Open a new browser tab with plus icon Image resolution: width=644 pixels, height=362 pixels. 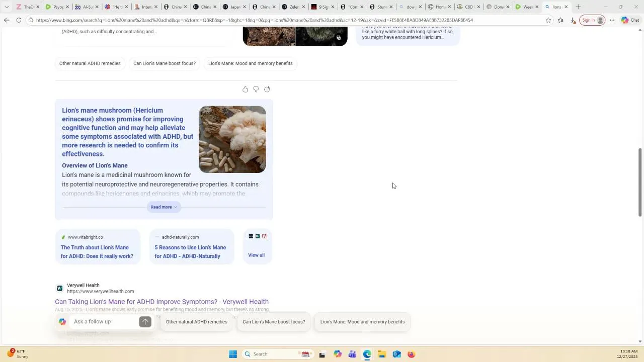pyautogui.click(x=578, y=7)
